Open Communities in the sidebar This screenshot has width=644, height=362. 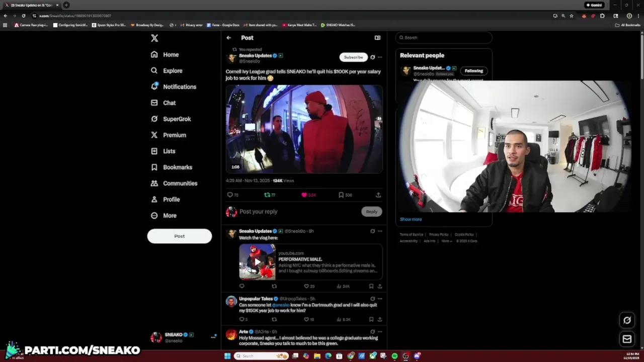pos(174,183)
